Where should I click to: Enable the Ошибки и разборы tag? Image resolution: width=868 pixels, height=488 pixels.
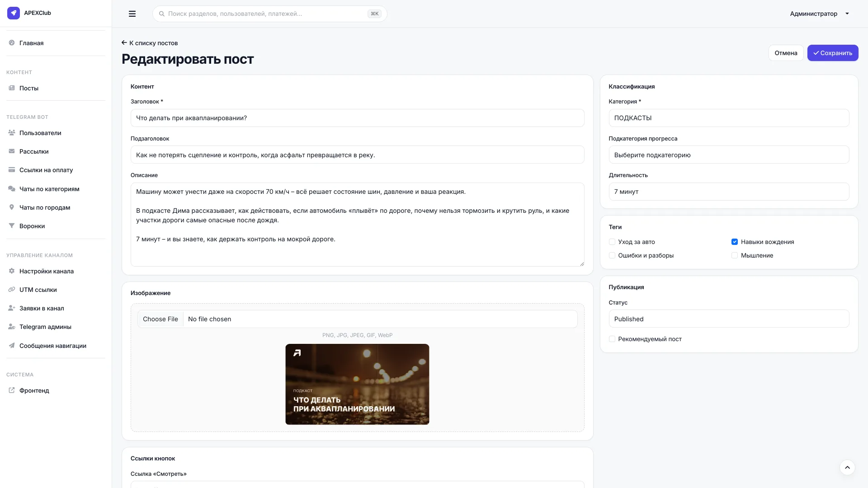612,255
